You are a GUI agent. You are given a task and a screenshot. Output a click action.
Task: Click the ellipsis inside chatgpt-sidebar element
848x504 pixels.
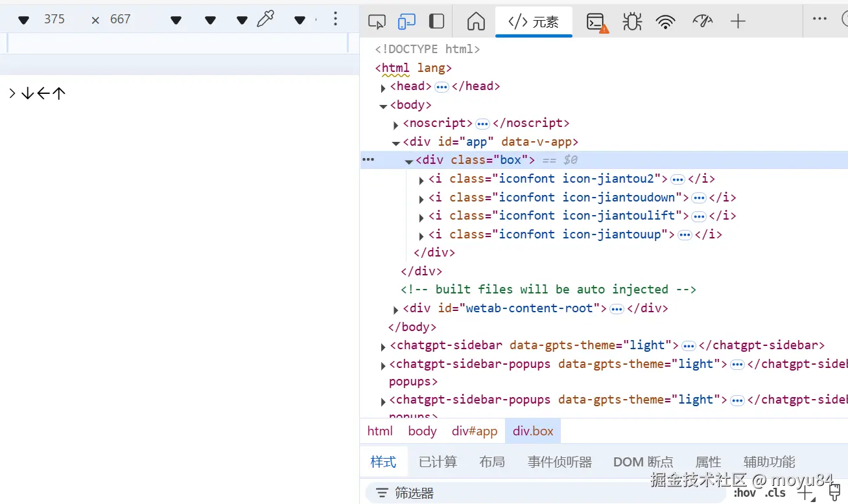pos(689,346)
